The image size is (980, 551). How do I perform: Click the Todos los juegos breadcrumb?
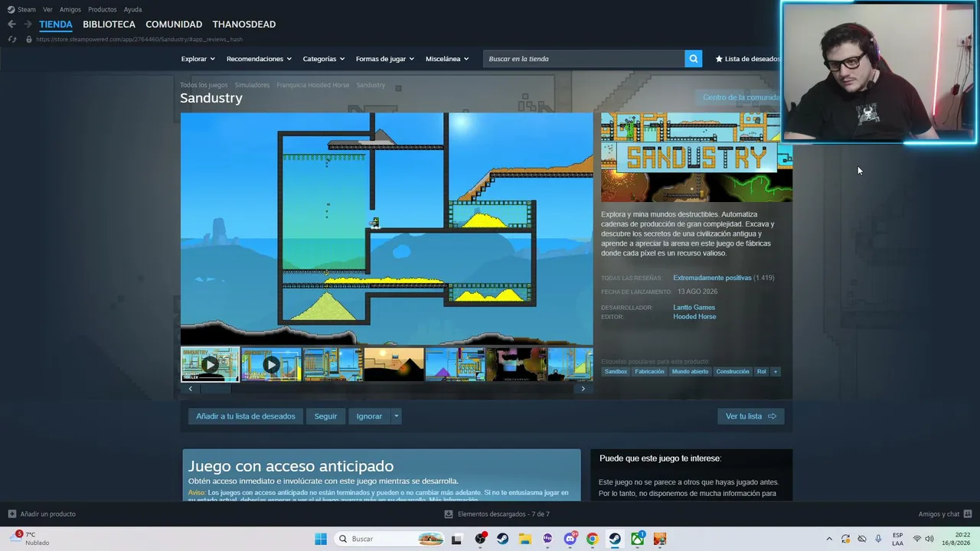pos(204,85)
